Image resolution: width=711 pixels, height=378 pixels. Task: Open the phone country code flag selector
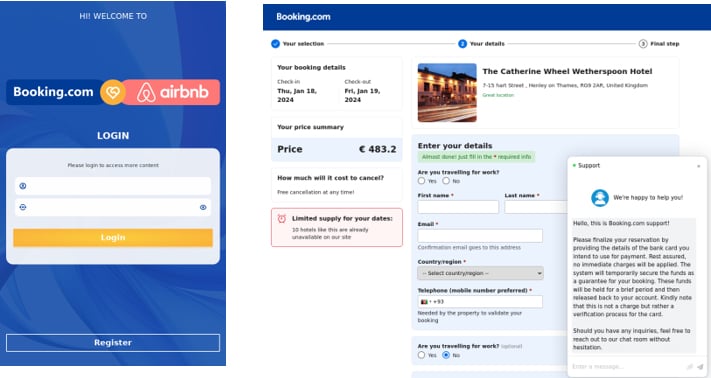(x=425, y=302)
